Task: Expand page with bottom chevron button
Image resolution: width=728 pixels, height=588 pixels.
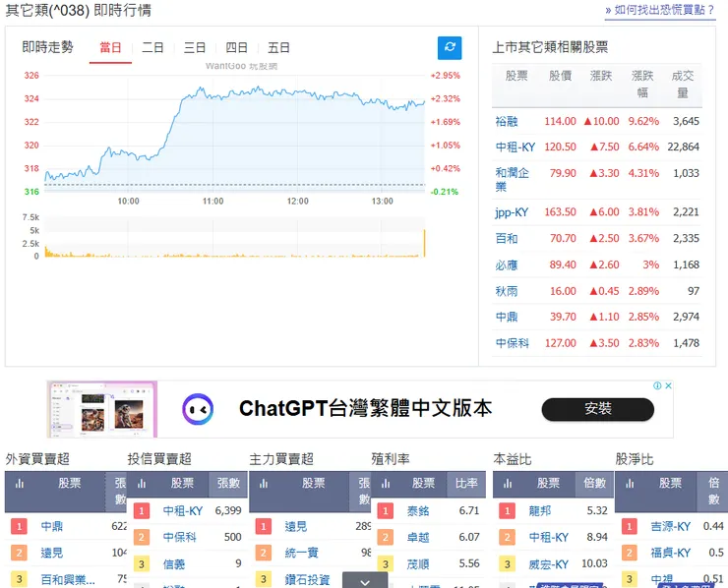Action: [x=365, y=580]
